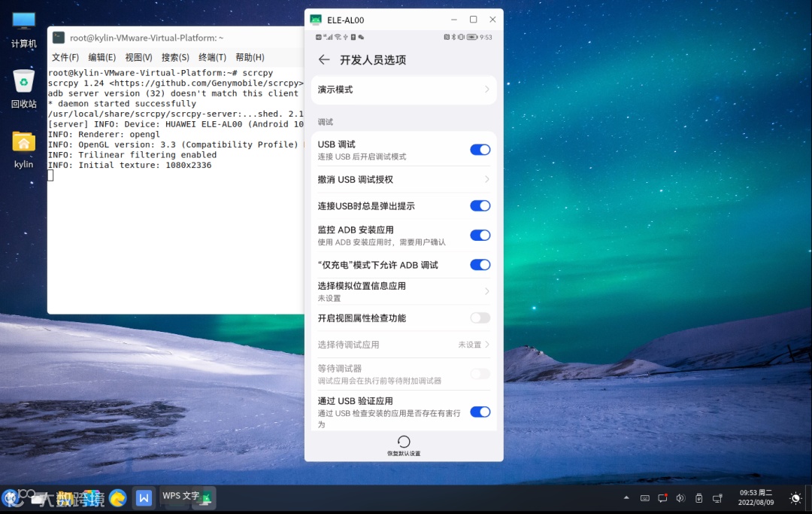The width and height of the screenshot is (812, 514).
Task: Open the 编辑(E) menu in the terminal
Action: (x=102, y=57)
